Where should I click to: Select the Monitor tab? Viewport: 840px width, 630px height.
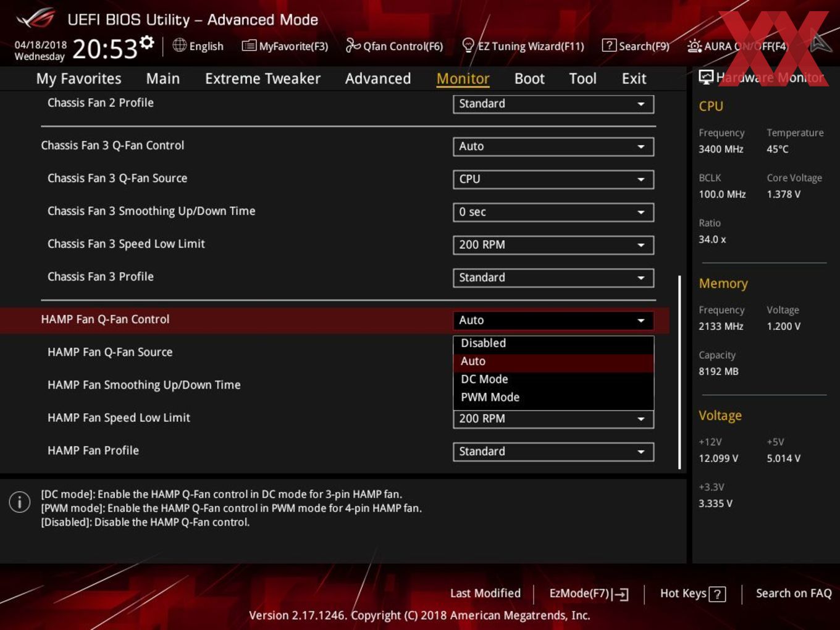tap(463, 78)
